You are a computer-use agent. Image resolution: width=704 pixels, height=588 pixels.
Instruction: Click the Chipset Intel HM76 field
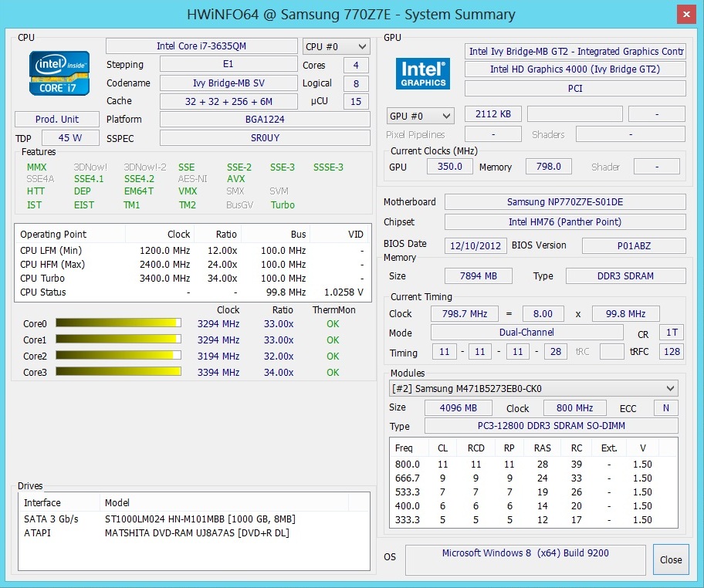(565, 221)
